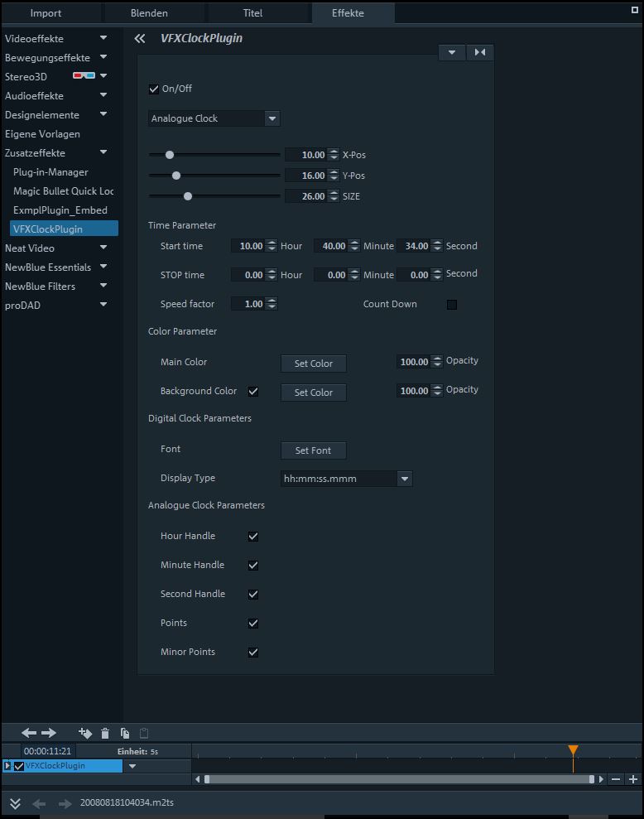The height and width of the screenshot is (819, 644).
Task: Expand the Videoeffekte category
Action: 103,38
